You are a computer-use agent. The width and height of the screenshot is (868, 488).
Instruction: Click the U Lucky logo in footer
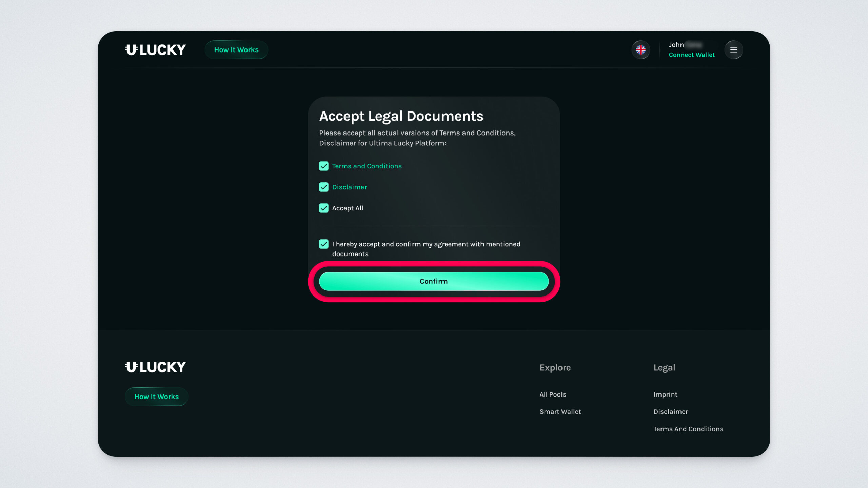[155, 367]
